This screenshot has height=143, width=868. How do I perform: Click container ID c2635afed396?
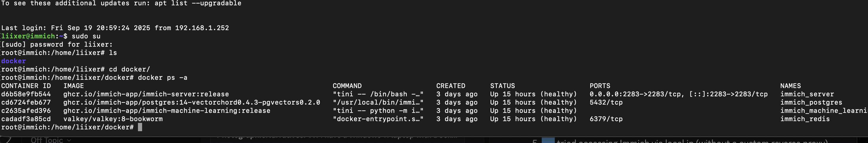click(x=26, y=111)
